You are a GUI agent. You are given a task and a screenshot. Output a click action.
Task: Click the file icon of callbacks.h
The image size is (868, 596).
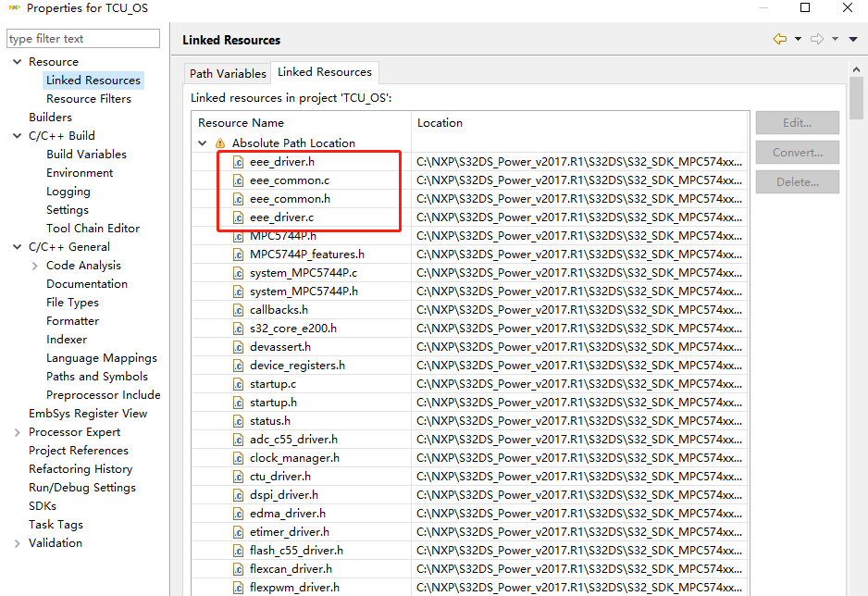point(238,310)
